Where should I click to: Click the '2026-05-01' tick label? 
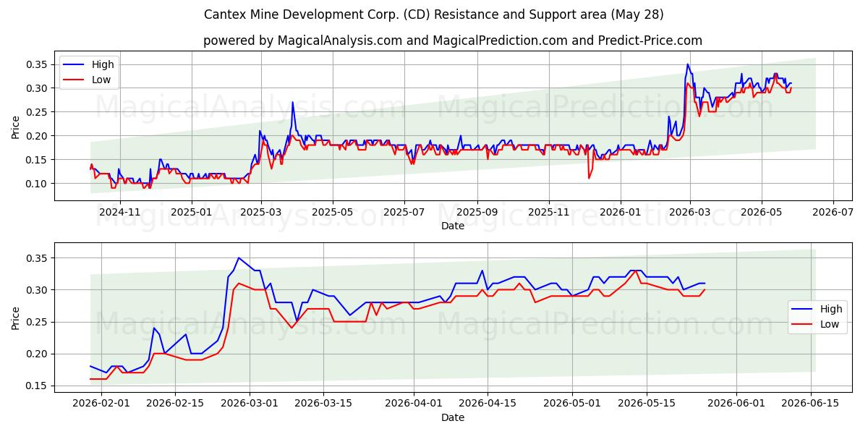pos(571,404)
